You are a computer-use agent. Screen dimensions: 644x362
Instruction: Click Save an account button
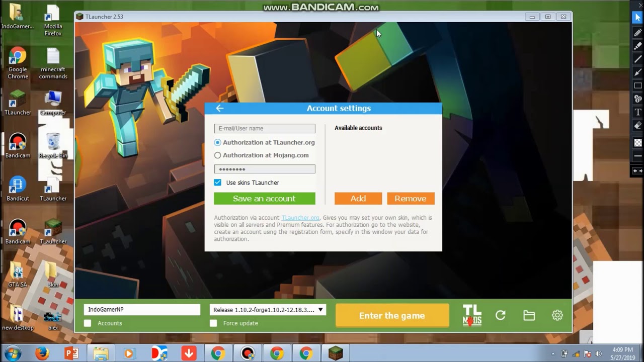[x=265, y=199]
